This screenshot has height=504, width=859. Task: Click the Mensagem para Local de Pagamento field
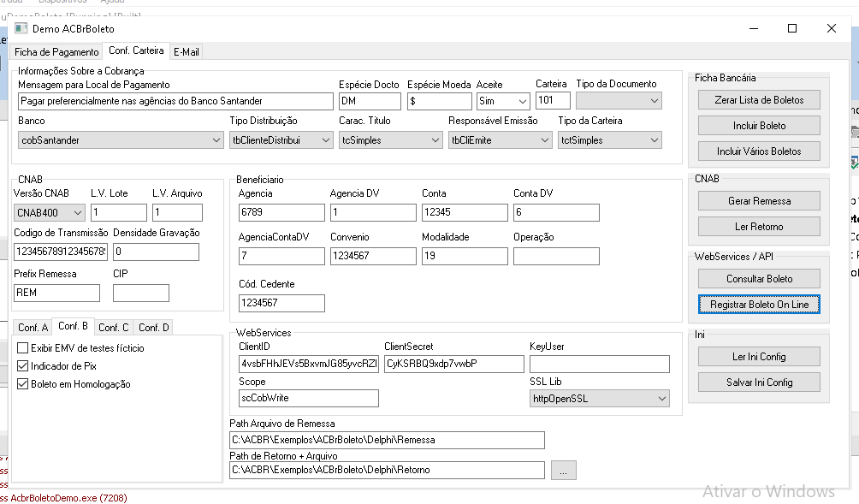click(x=175, y=101)
